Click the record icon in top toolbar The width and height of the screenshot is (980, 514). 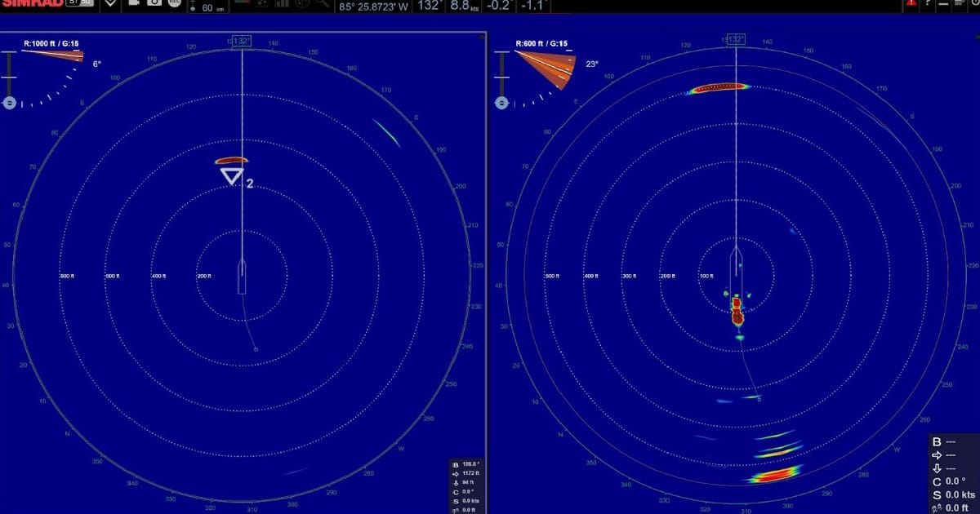pyautogui.click(x=174, y=3)
